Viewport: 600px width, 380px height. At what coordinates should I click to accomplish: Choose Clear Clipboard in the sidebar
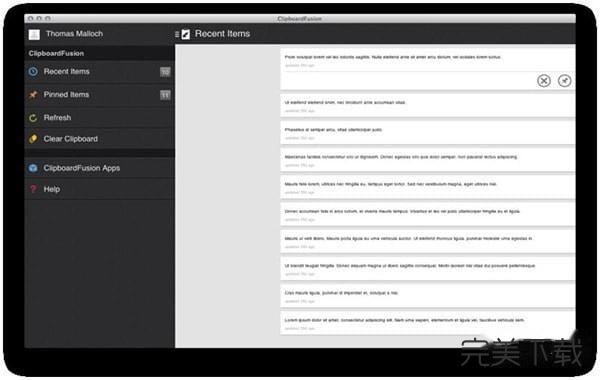[99, 139]
